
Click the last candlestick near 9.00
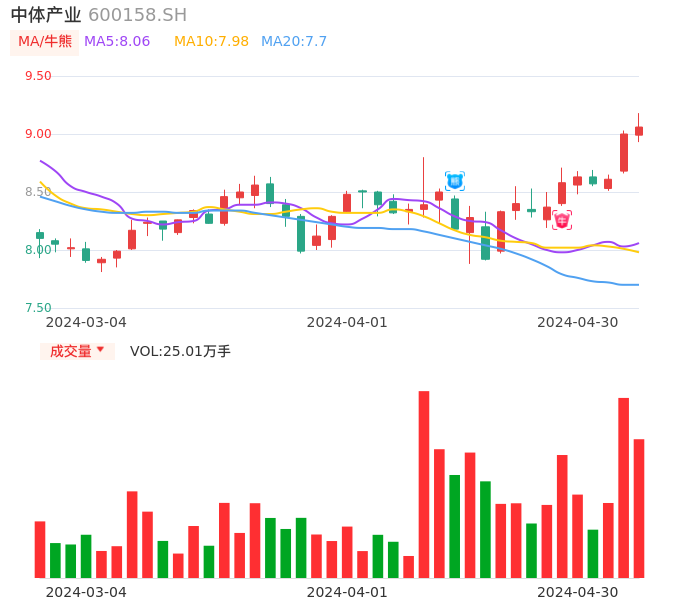639,131
